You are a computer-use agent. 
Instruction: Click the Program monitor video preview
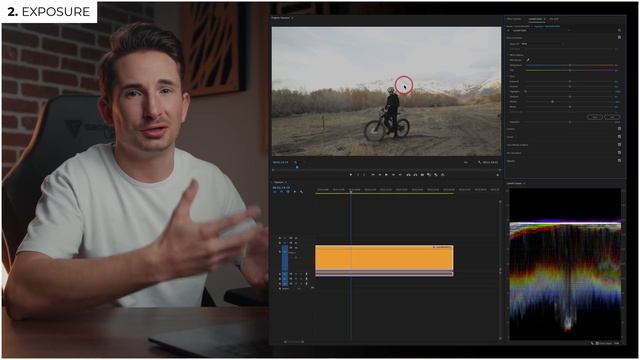point(386,91)
